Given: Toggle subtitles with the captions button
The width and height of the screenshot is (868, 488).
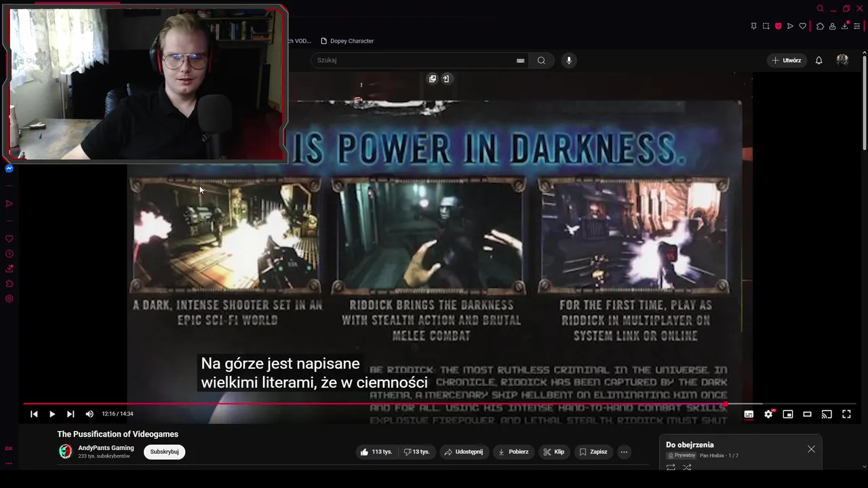Looking at the screenshot, I should (749, 414).
